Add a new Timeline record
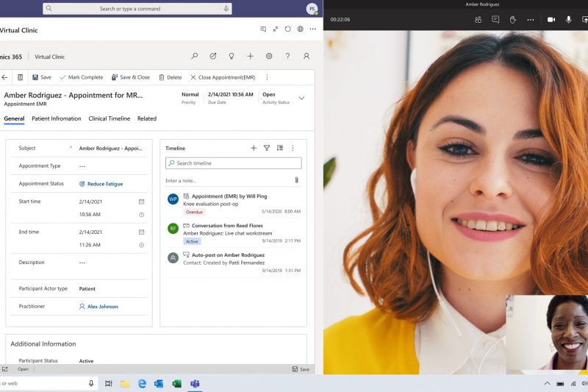The height and width of the screenshot is (392, 588). 254,148
